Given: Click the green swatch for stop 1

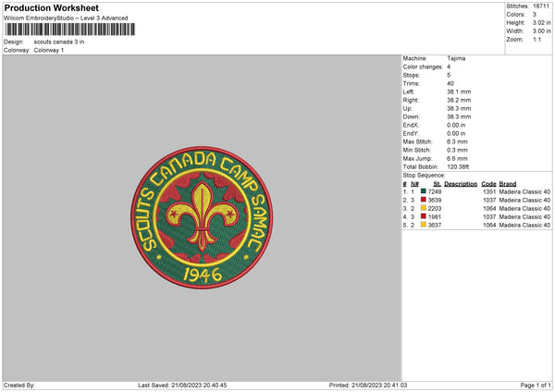Looking at the screenshot, I should [423, 191].
